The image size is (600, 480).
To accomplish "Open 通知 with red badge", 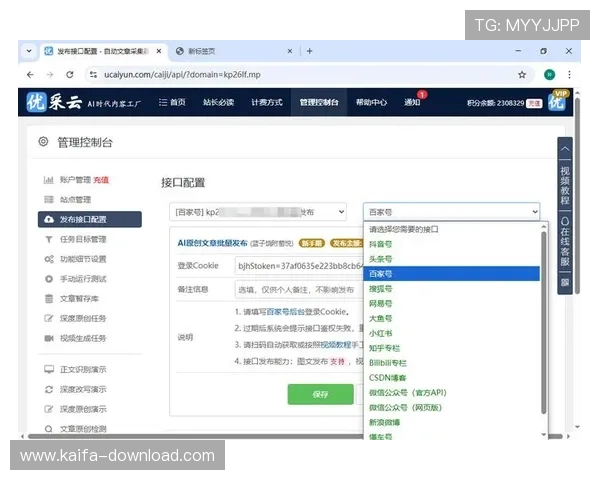I will [x=412, y=102].
